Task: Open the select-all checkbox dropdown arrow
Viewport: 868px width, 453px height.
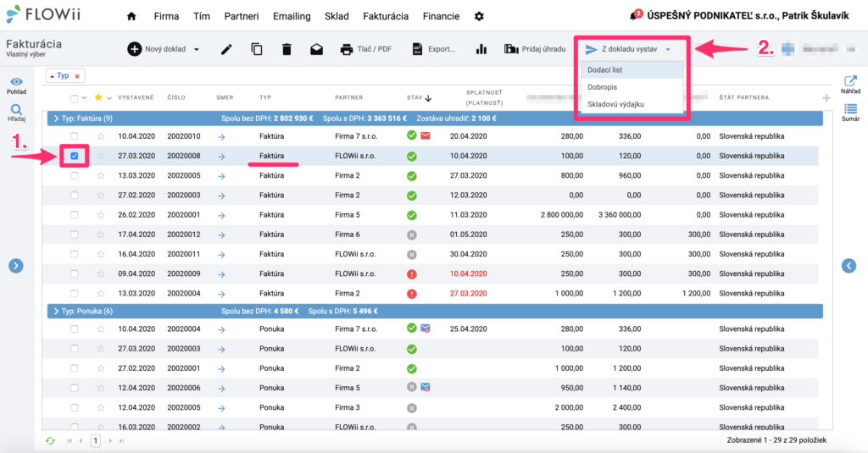Action: tap(84, 98)
